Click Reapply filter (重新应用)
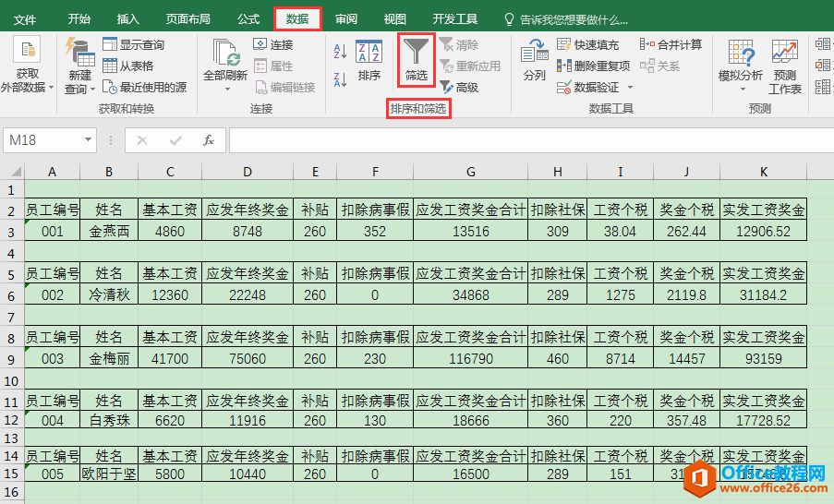The height and width of the screenshot is (504, 834). 470,66
